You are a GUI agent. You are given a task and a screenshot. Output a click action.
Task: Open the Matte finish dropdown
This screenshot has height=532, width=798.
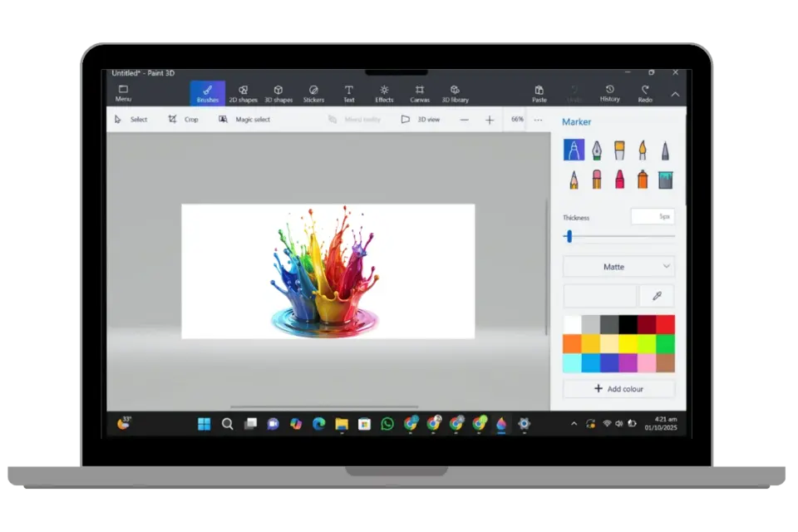[618, 266]
